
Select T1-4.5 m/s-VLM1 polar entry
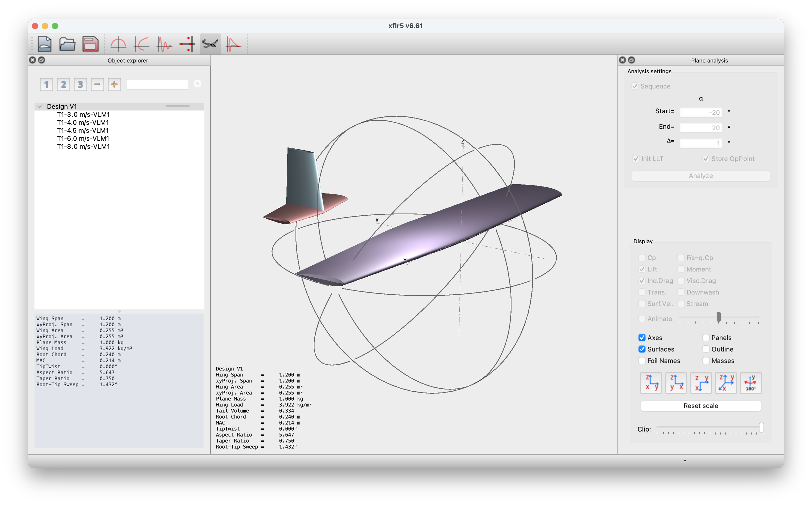tap(83, 130)
